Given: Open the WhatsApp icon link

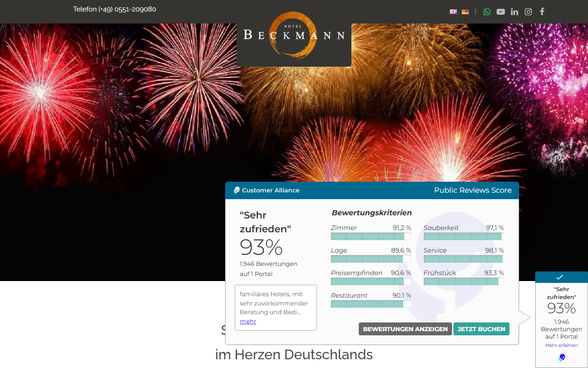Looking at the screenshot, I should point(487,12).
